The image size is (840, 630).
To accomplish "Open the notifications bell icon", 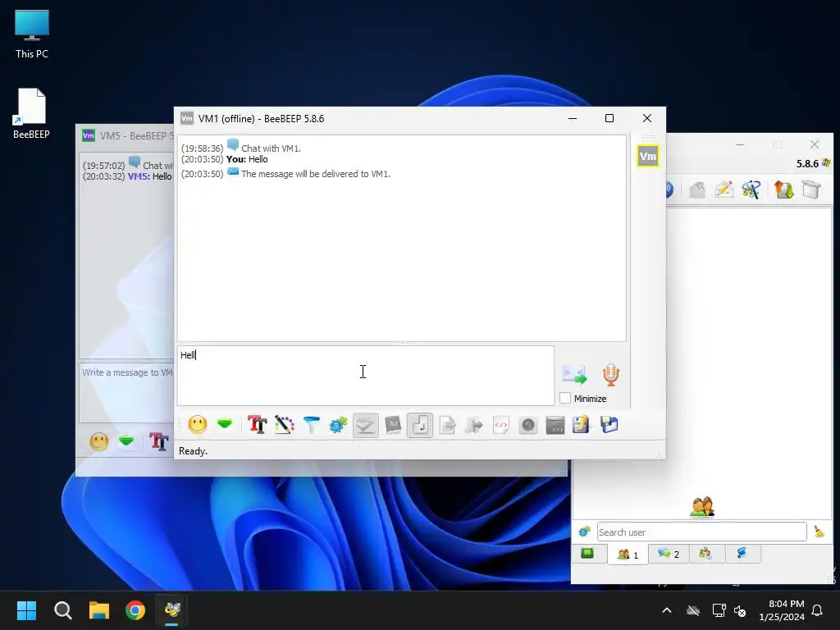I will pyautogui.click(x=818, y=610).
